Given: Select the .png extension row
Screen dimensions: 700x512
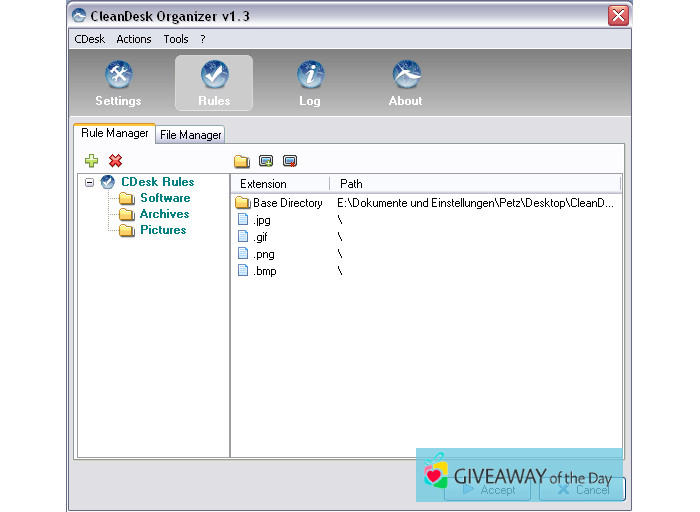Looking at the screenshot, I should click(264, 254).
